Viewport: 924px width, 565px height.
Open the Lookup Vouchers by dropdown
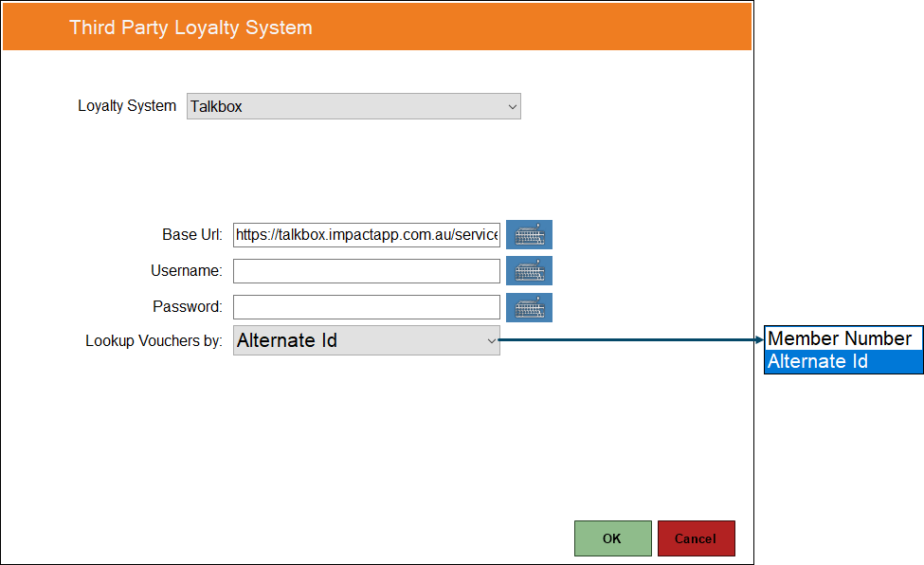(367, 340)
